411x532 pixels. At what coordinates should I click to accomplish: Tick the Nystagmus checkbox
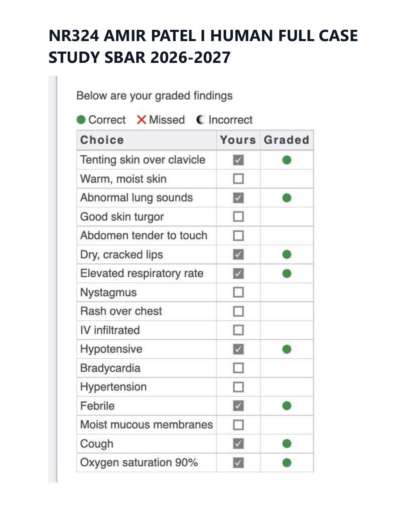tap(239, 292)
